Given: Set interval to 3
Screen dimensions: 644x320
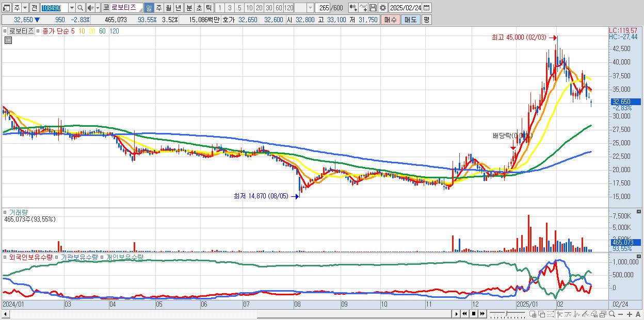Looking at the screenshot, I should [x=230, y=8].
